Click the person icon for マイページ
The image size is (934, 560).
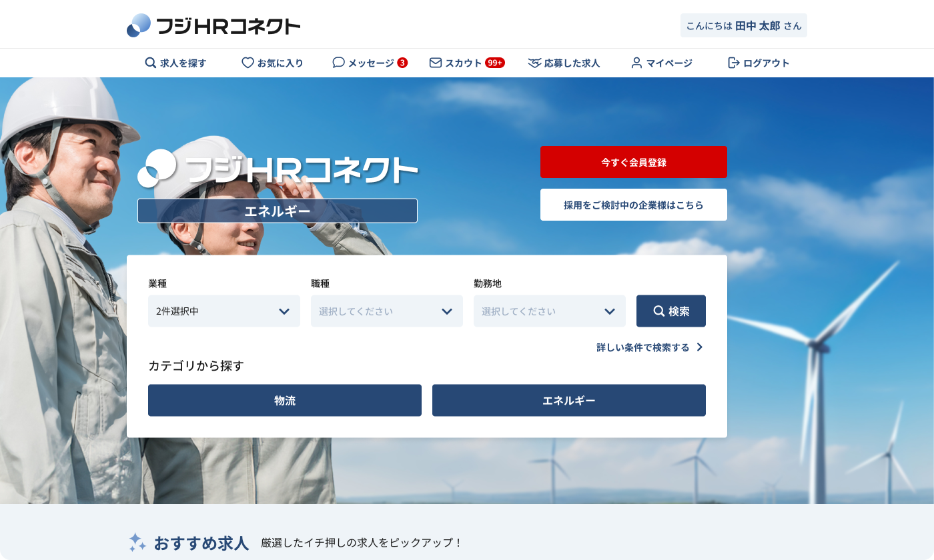pos(637,63)
